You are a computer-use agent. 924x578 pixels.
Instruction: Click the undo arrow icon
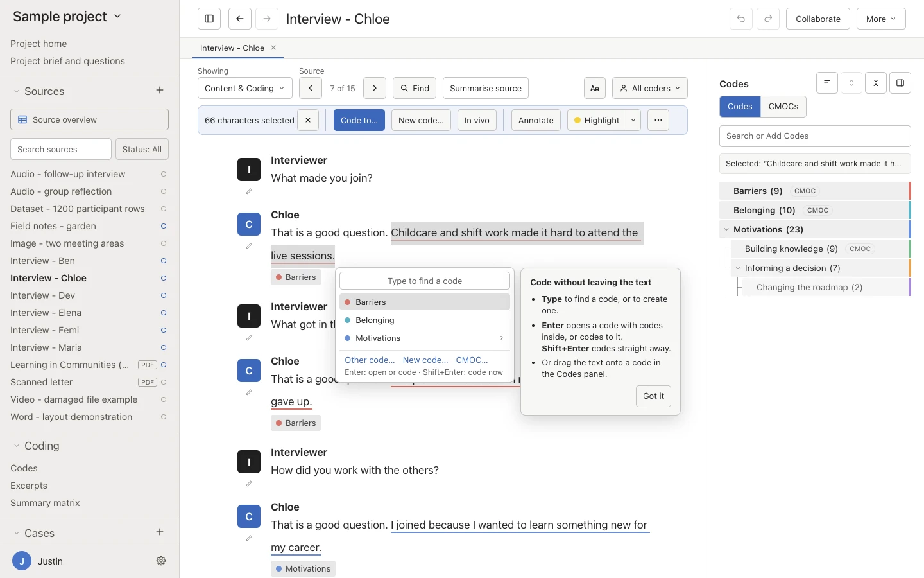(741, 19)
